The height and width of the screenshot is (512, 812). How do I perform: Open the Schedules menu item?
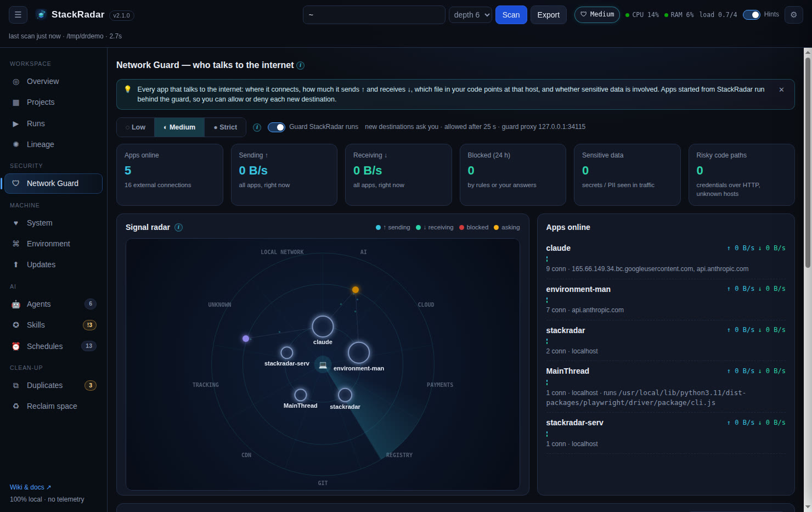click(x=53, y=346)
